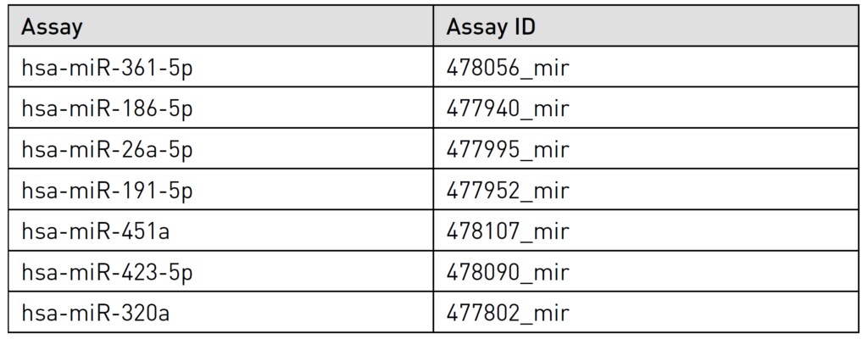
Task: Click assay ID 477940_mir
Action: click(507, 109)
